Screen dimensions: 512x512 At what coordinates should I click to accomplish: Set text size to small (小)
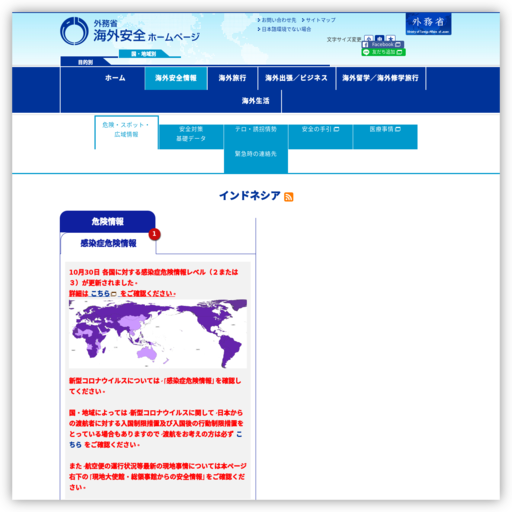coord(368,38)
